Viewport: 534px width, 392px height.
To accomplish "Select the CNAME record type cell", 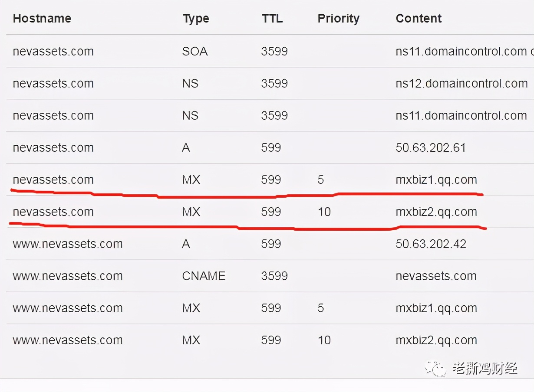I will tap(204, 276).
